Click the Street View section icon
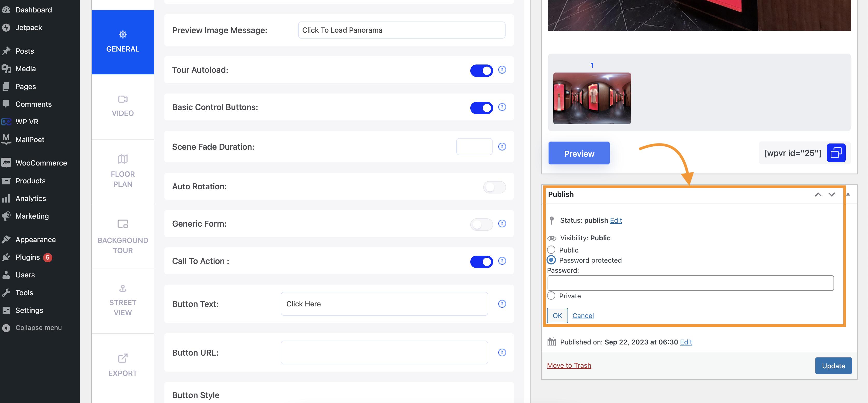Screen dimensions: 868x403 click(x=122, y=288)
